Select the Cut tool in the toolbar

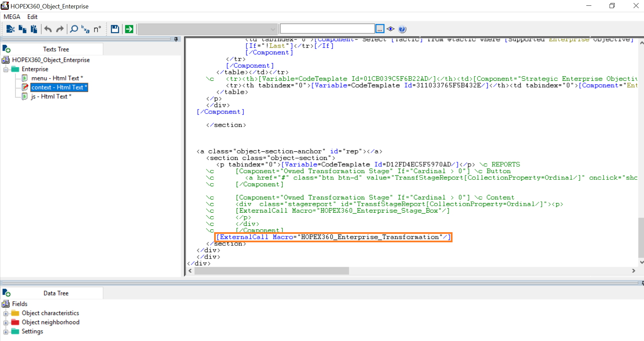[x=10, y=29]
